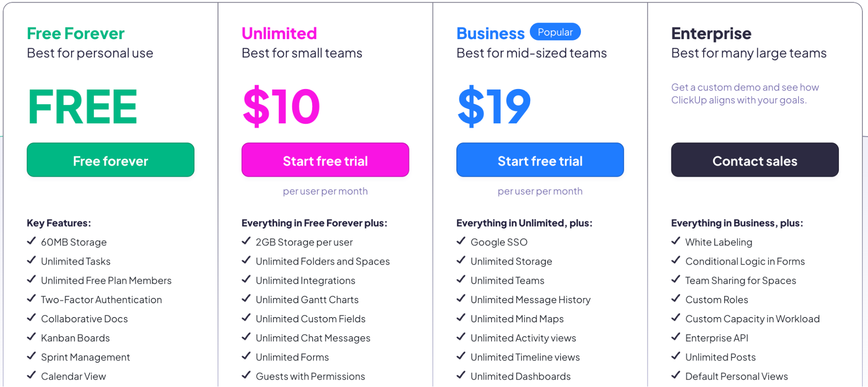
Task: Click the $10 price on Unlimited plan
Action: (x=281, y=106)
